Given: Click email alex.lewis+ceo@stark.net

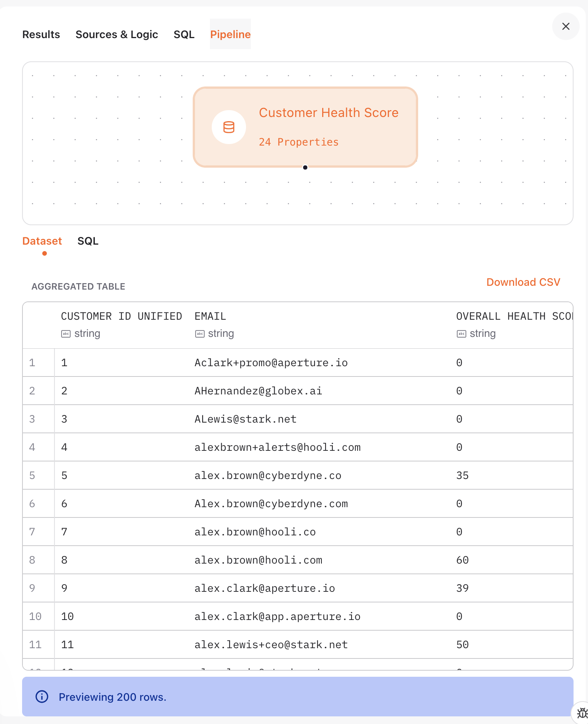Looking at the screenshot, I should (271, 644).
